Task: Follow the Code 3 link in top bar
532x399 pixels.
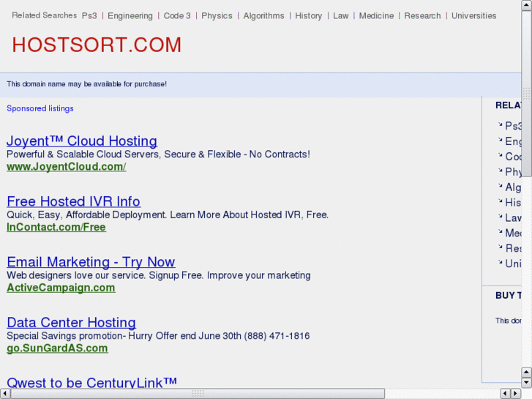Action: click(177, 15)
